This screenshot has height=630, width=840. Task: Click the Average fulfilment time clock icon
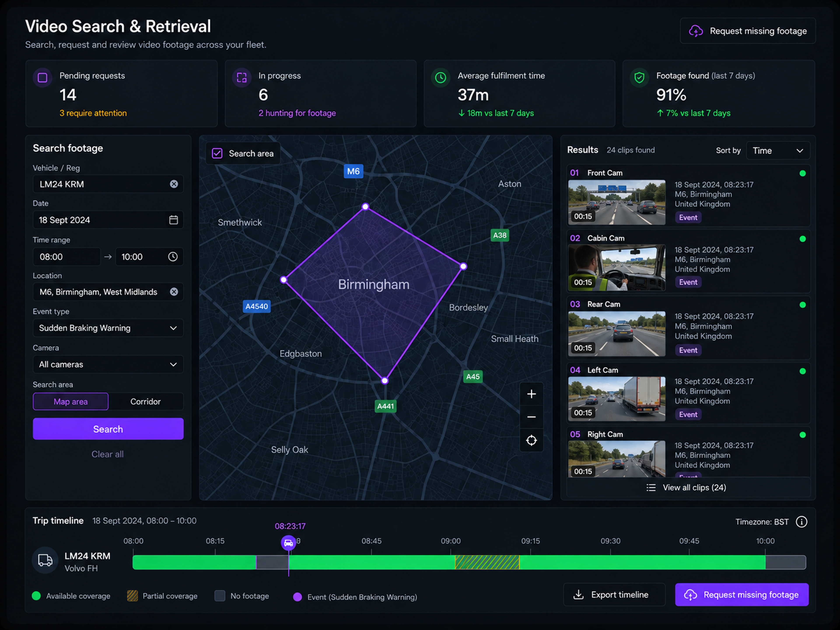(x=441, y=77)
